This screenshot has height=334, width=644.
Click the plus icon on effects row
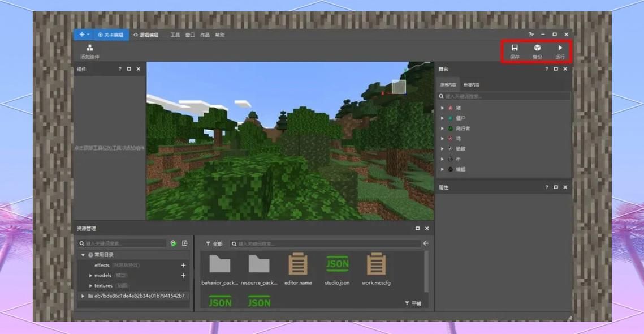click(184, 266)
